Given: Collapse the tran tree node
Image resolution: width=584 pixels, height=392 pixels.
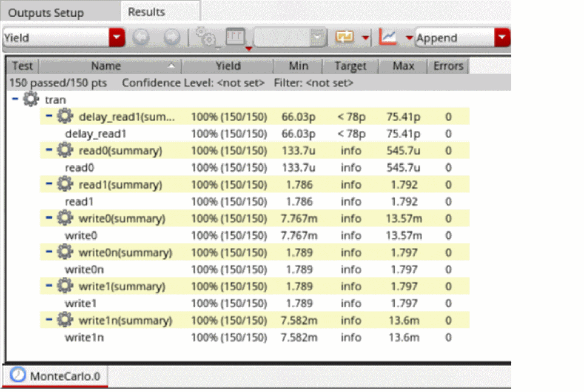Looking at the screenshot, I should click(x=15, y=99).
